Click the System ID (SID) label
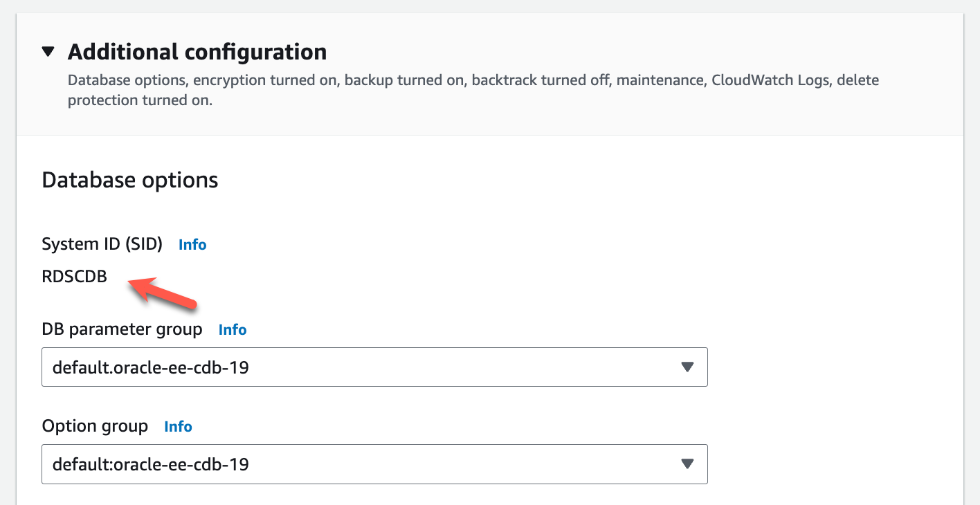The width and height of the screenshot is (980, 505). [x=102, y=244]
